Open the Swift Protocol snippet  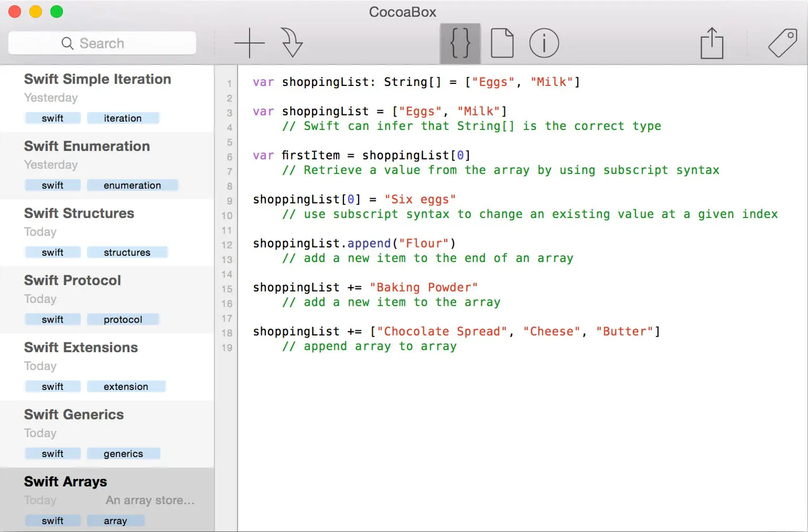(107, 300)
